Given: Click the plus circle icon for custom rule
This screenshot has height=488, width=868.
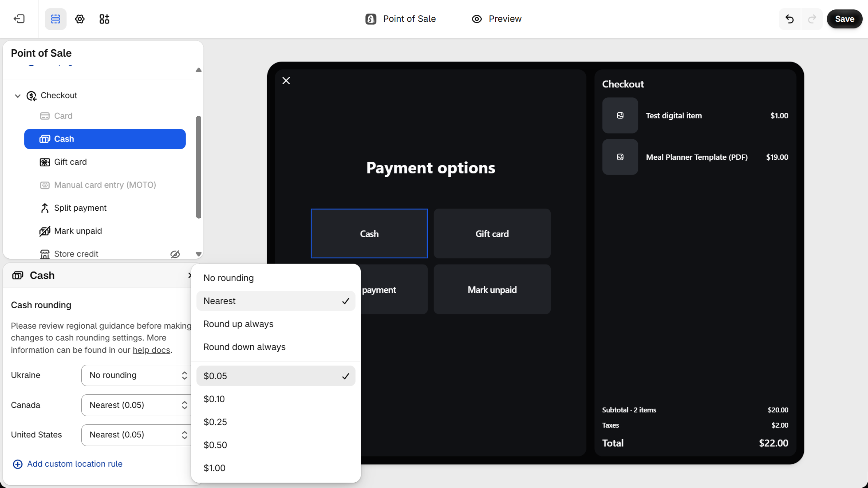Looking at the screenshot, I should pyautogui.click(x=18, y=464).
